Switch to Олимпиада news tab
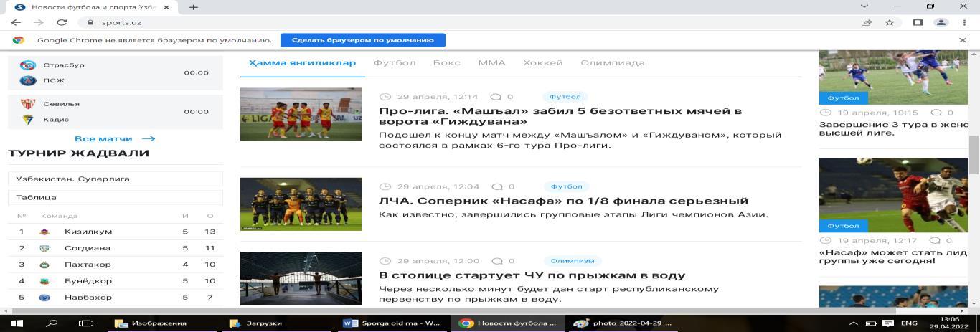Image resolution: width=980 pixels, height=332 pixels. [613, 63]
